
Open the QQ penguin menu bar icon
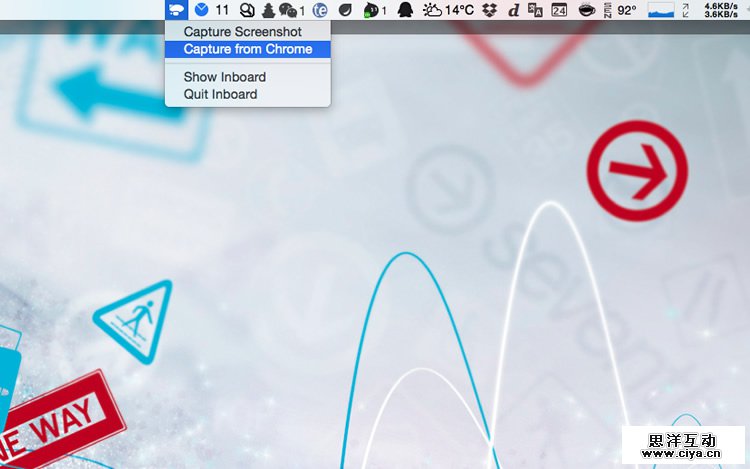click(x=405, y=10)
